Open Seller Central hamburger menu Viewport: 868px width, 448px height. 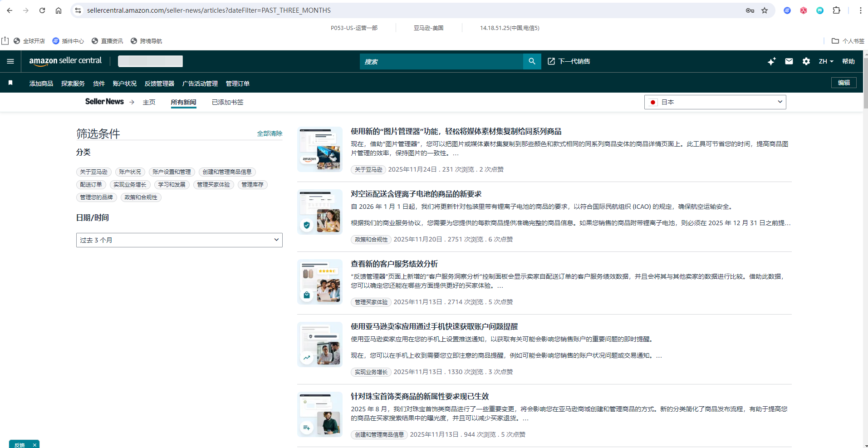[x=10, y=61]
